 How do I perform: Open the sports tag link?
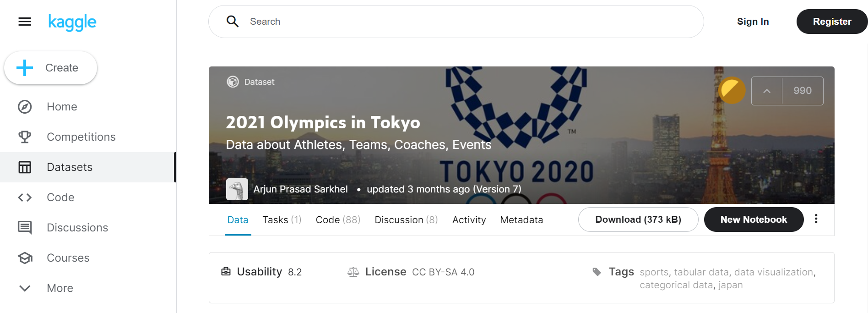click(654, 272)
